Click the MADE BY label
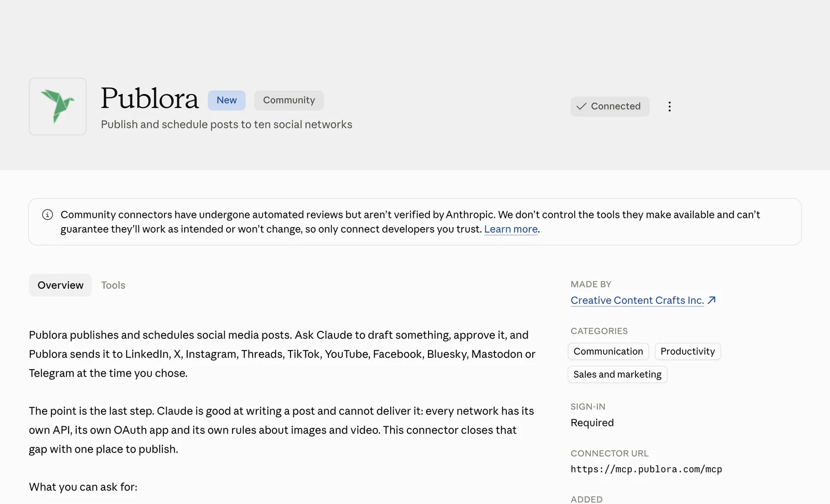The image size is (830, 504). (591, 284)
